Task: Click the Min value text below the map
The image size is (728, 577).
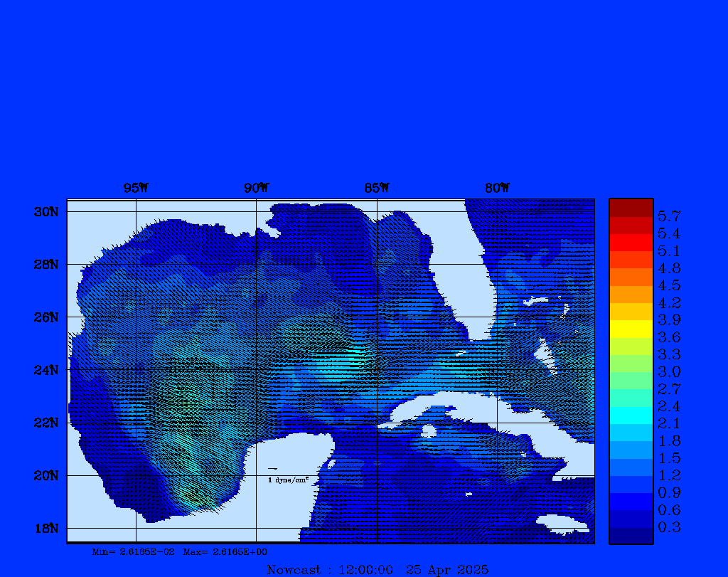Action: [x=133, y=551]
